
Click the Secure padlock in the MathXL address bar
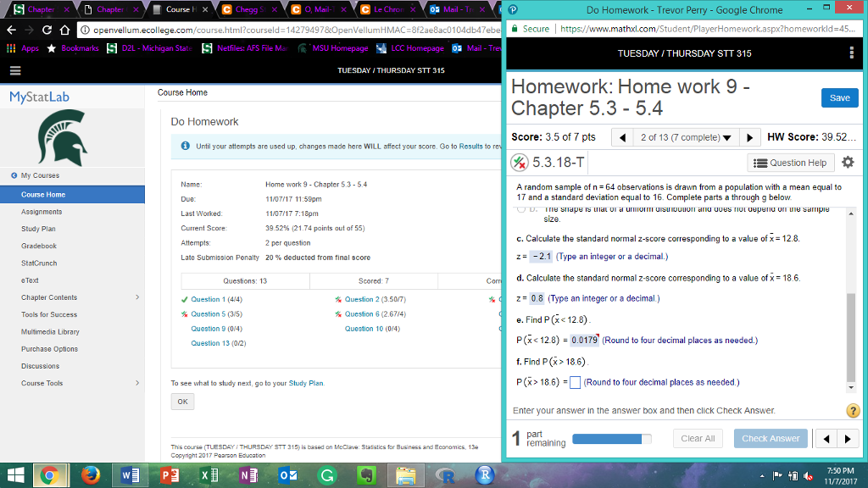[515, 26]
